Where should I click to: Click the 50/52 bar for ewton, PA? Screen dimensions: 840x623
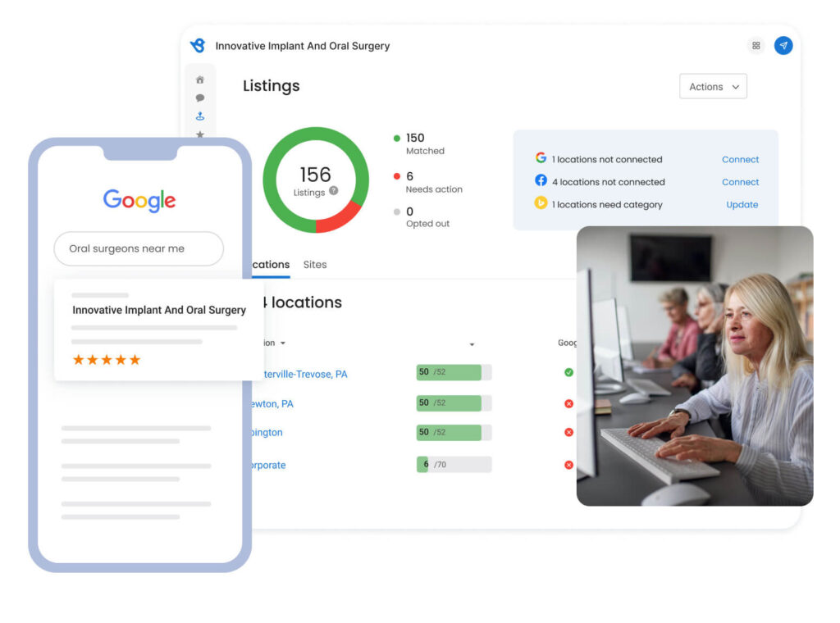[454, 403]
